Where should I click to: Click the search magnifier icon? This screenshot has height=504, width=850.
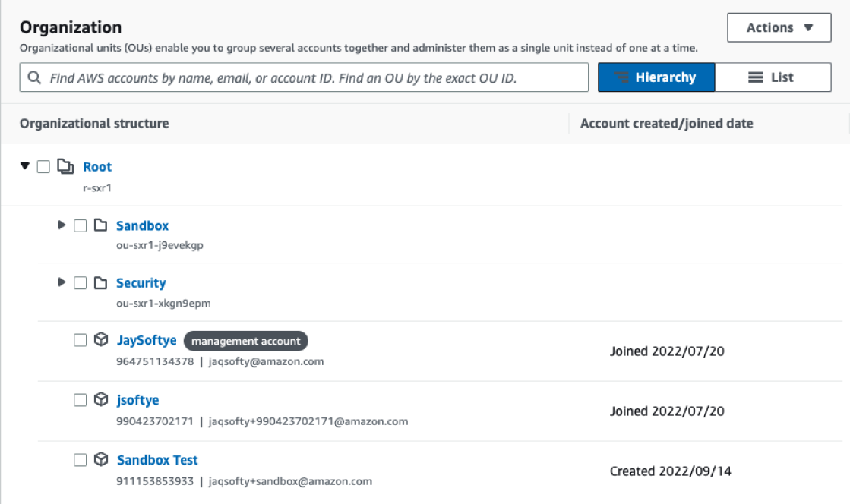tap(34, 77)
